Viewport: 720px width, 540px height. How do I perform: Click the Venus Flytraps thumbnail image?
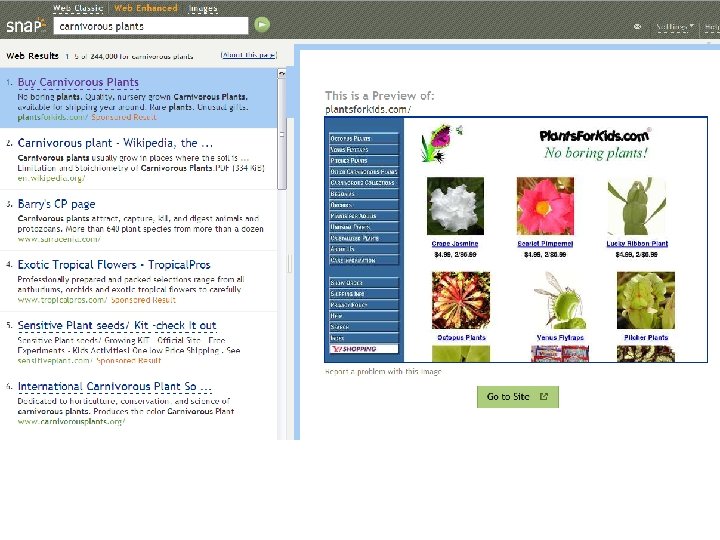click(560, 300)
